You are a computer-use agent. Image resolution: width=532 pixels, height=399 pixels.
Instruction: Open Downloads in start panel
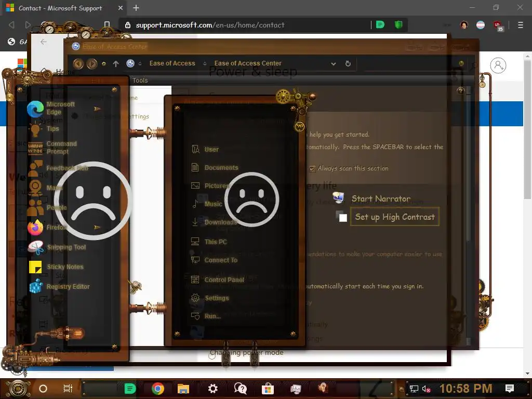[214, 222]
